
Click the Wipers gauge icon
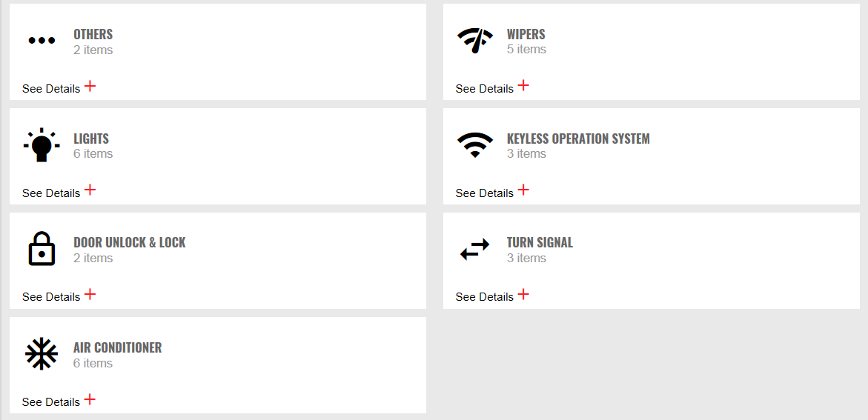pyautogui.click(x=475, y=41)
